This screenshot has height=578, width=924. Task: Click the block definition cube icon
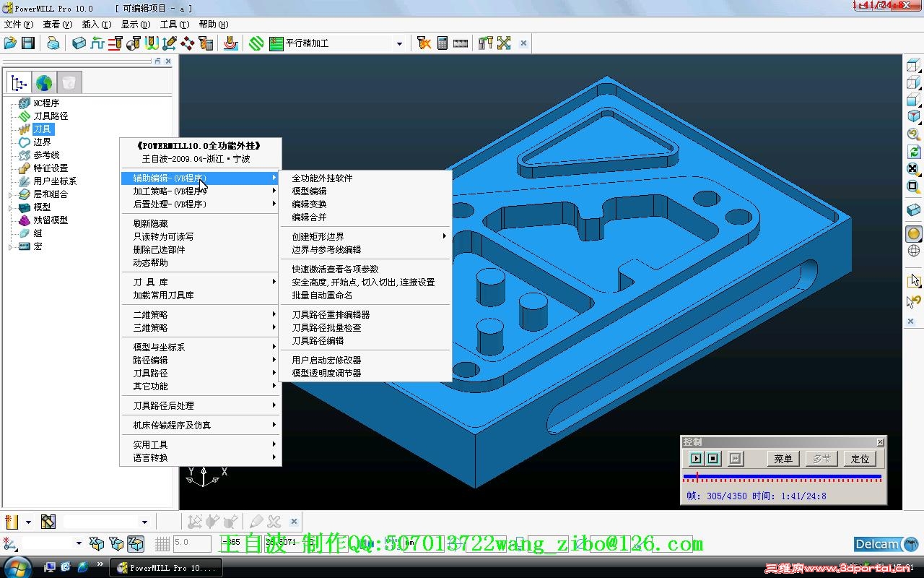[79, 43]
